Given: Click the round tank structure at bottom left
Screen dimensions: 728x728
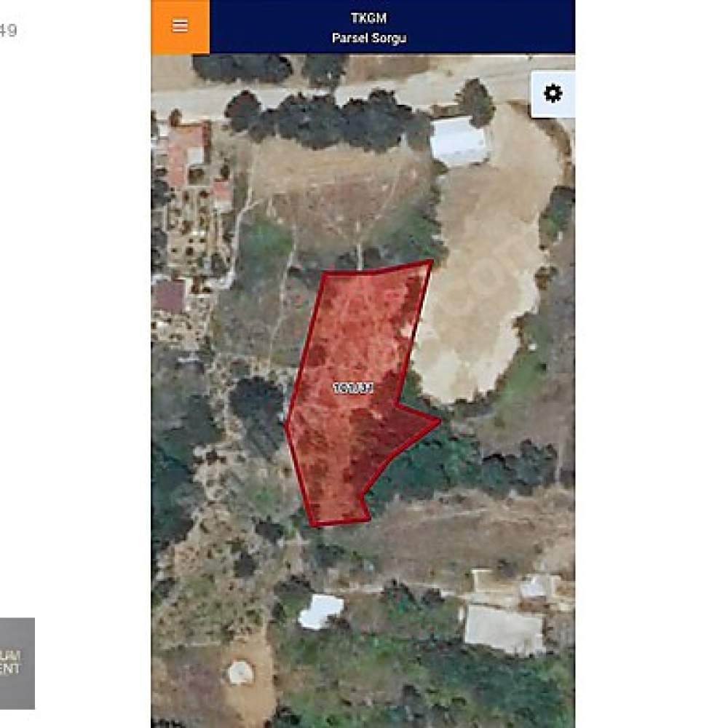Looking at the screenshot, I should (241, 672).
